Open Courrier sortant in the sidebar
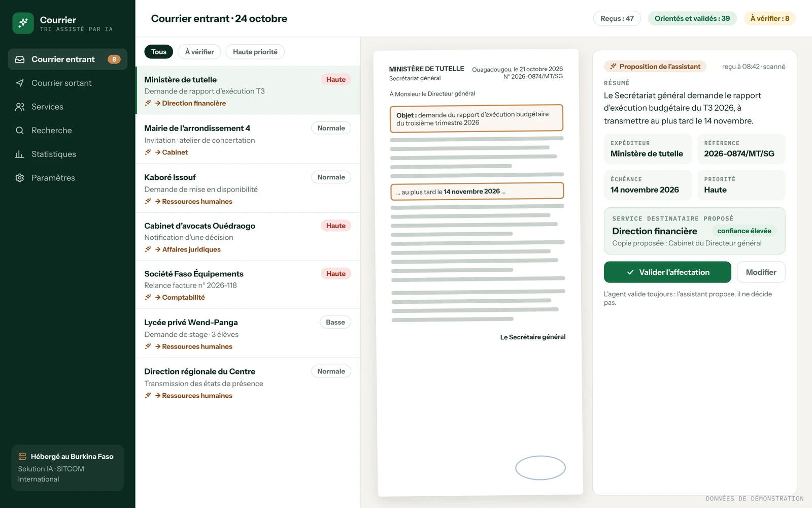Viewport: 812px width, 508px height. pyautogui.click(x=67, y=83)
